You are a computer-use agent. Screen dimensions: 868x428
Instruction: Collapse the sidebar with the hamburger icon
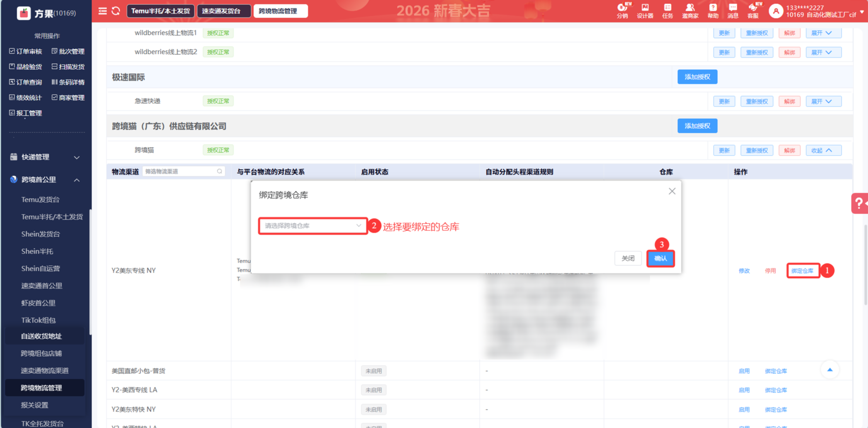[103, 11]
